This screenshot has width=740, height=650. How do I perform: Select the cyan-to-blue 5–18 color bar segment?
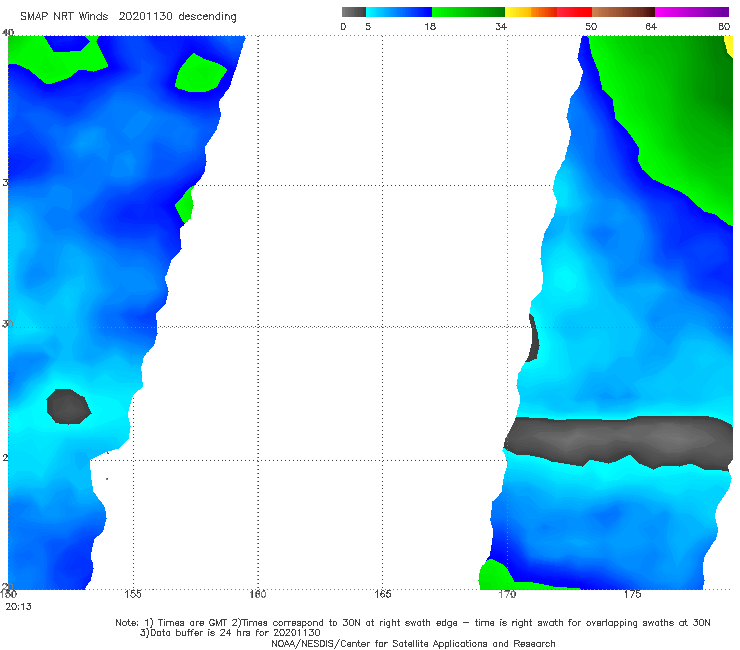pyautogui.click(x=399, y=12)
